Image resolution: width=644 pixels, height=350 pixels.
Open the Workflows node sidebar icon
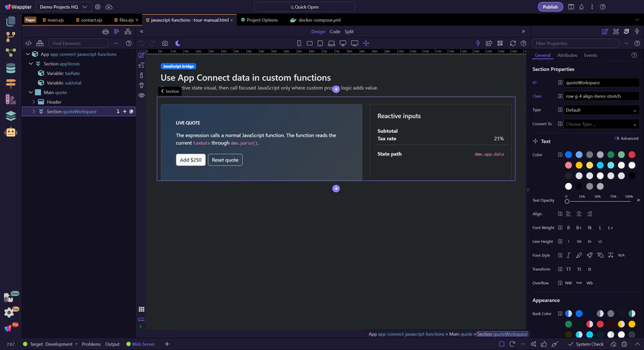11,52
